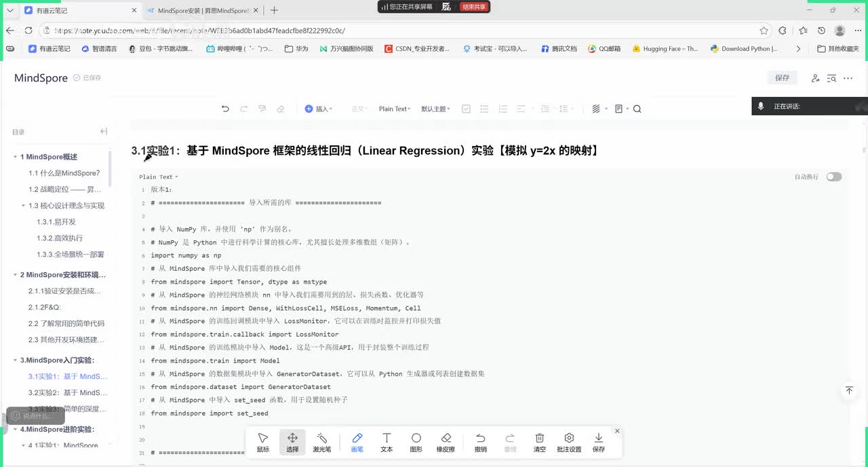Image resolution: width=868 pixels, height=467 pixels.
Task: Collapse the 目录 outline sidebar
Action: coord(104,132)
